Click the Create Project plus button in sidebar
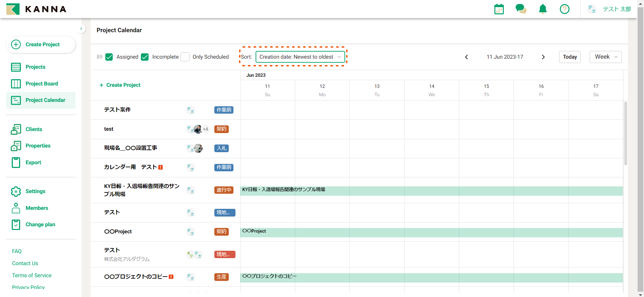644x297 pixels. pyautogui.click(x=41, y=45)
